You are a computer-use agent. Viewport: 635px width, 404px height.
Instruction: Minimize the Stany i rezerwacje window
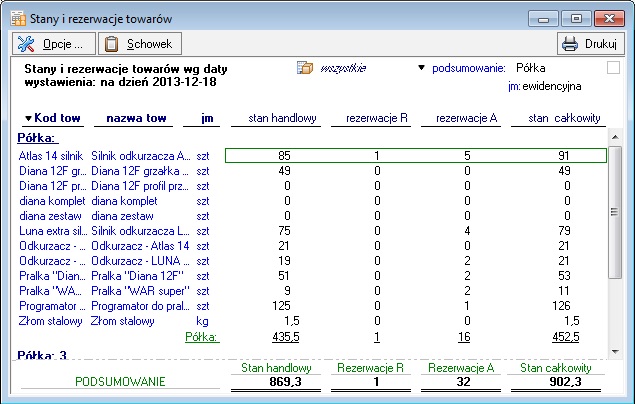pyautogui.click(x=543, y=18)
